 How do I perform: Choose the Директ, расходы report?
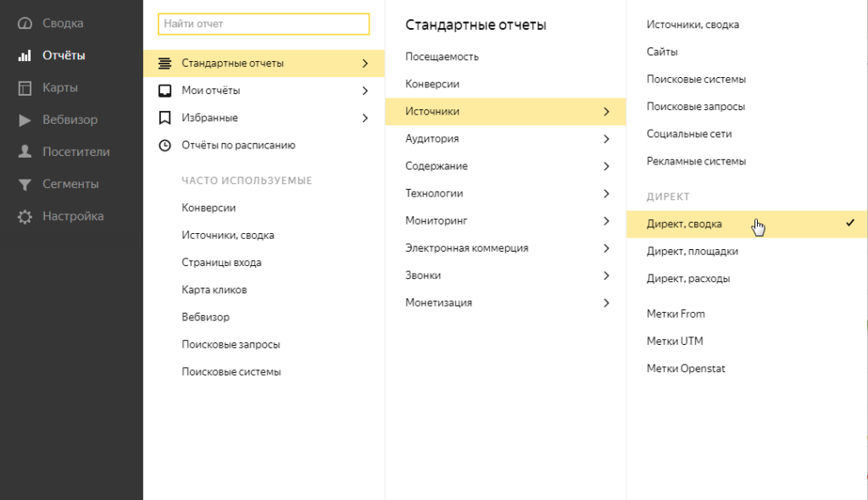pos(688,279)
